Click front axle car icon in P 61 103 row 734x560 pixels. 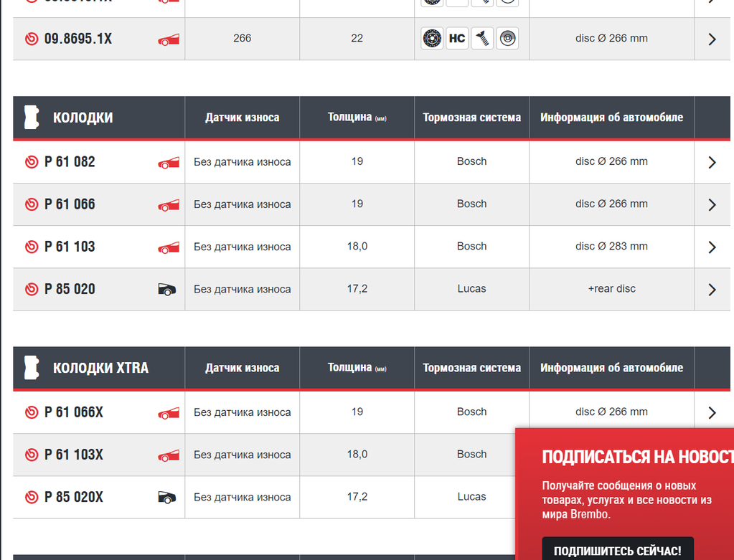pyautogui.click(x=169, y=247)
